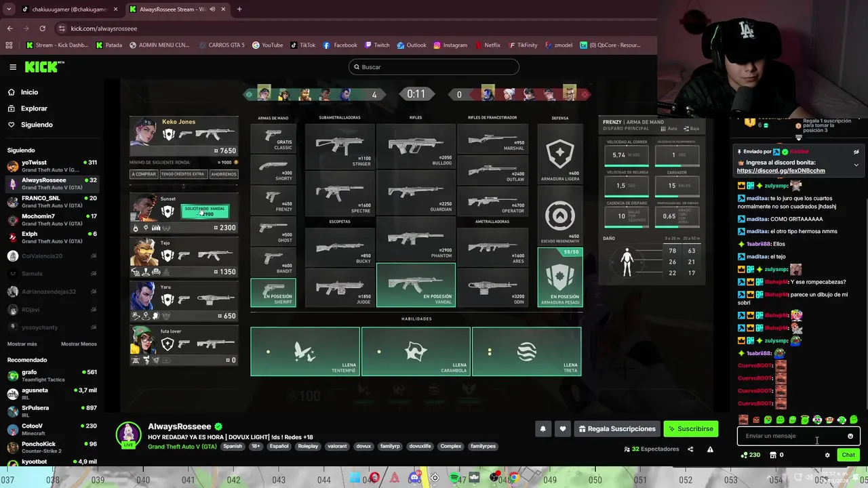The width and height of the screenshot is (868, 488).
Task: Open the AlwaysRosseee streamer avatar
Action: click(x=129, y=434)
